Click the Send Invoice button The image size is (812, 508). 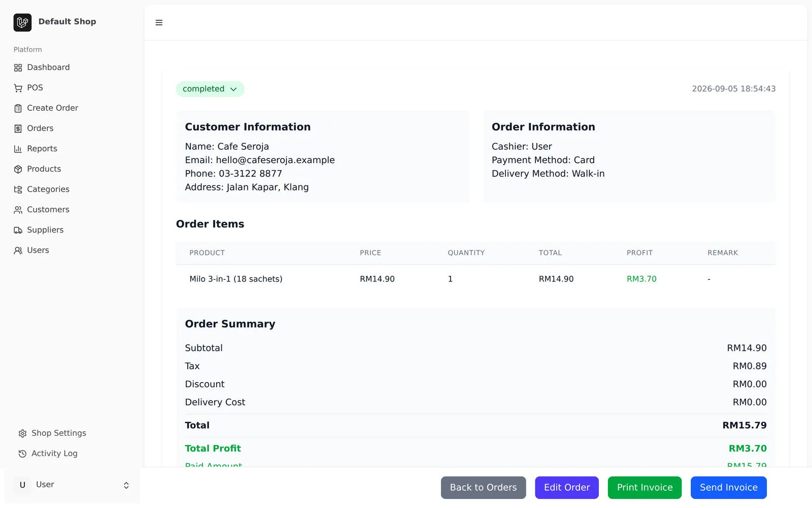tap(729, 488)
